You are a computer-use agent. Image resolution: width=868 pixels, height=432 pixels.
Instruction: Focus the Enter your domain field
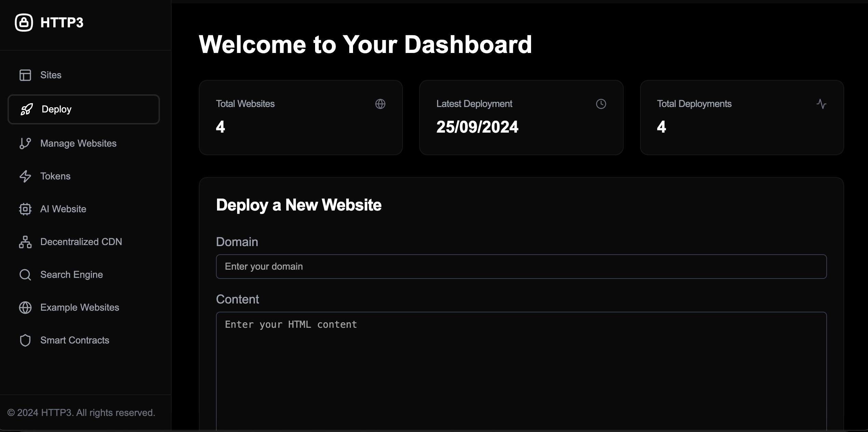(x=521, y=267)
